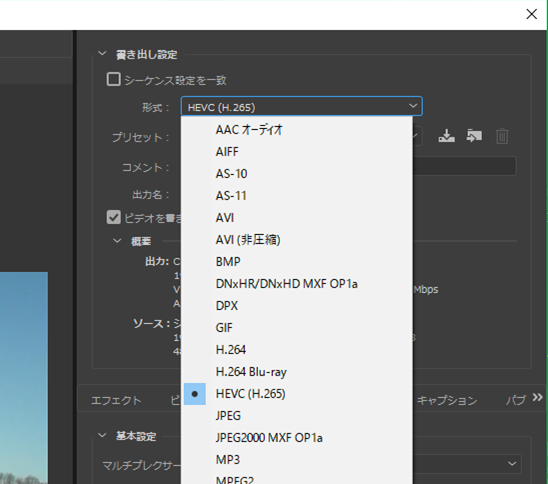The width and height of the screenshot is (548, 484).
Task: Collapse the 概要 section
Action: tap(117, 241)
